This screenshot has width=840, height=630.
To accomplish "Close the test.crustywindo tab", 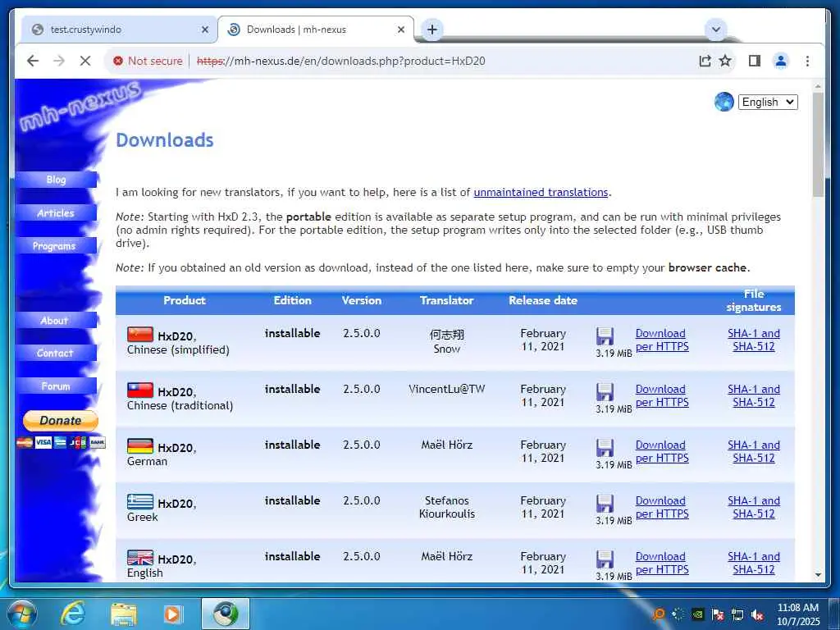I will pos(204,30).
